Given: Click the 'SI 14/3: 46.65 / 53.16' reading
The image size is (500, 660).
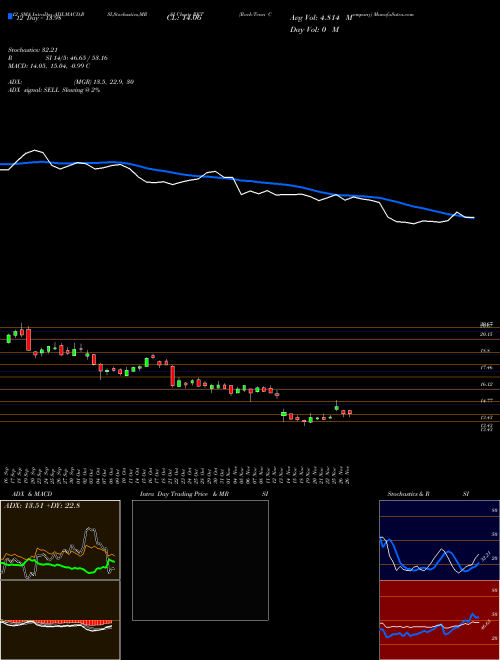Looking at the screenshot, I should 77,58.
